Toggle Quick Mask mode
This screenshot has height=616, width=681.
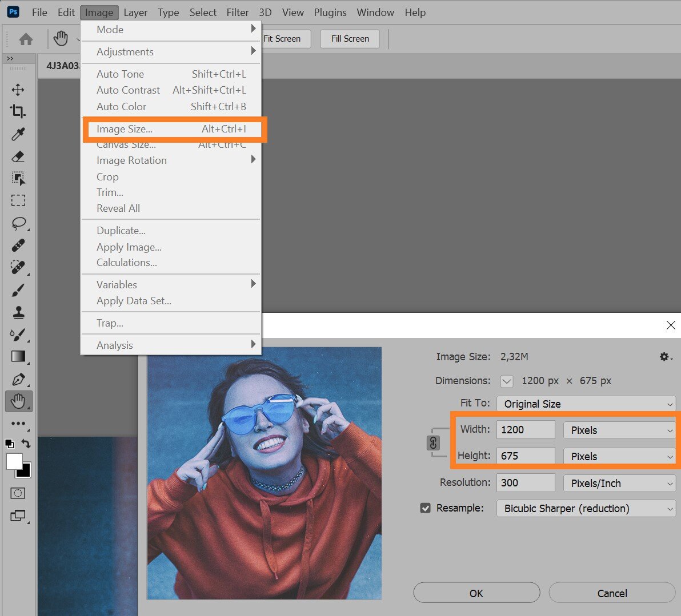point(18,493)
